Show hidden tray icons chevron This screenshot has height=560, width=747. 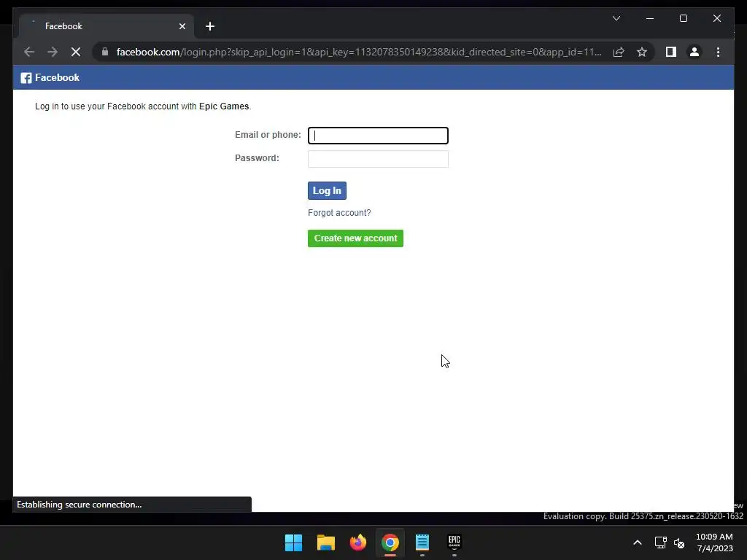638,542
